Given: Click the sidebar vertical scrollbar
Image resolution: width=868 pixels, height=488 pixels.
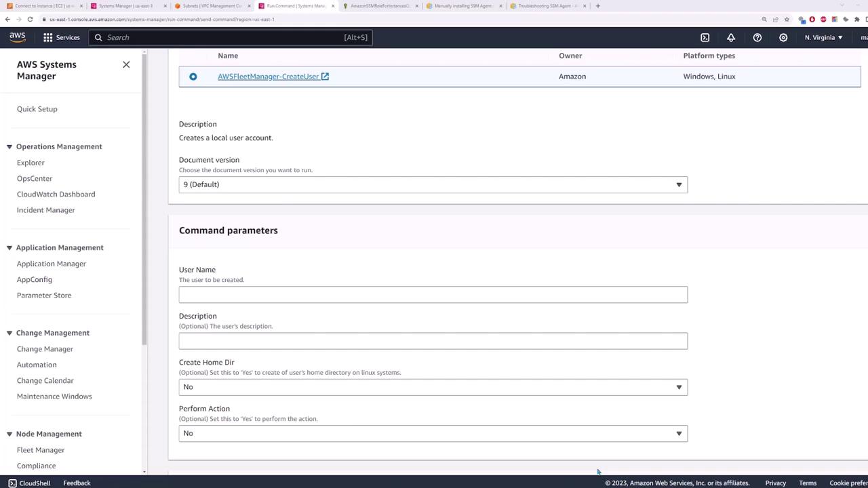Looking at the screenshot, I should click(144, 200).
